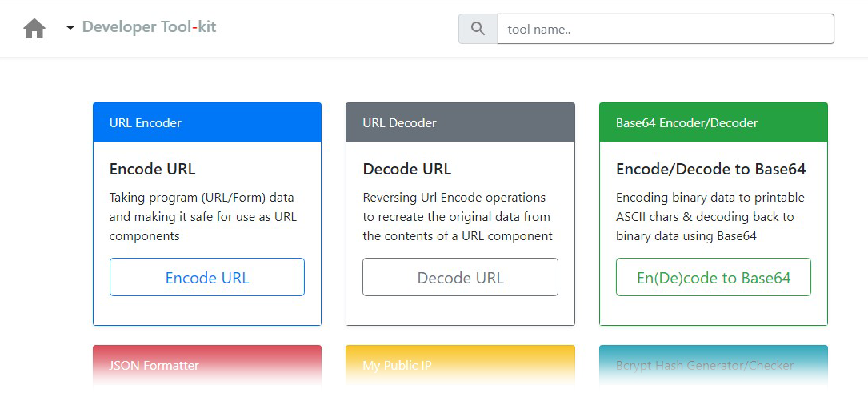Open the Developer Tool-kit brand link
The image size is (868, 417).
point(149,26)
